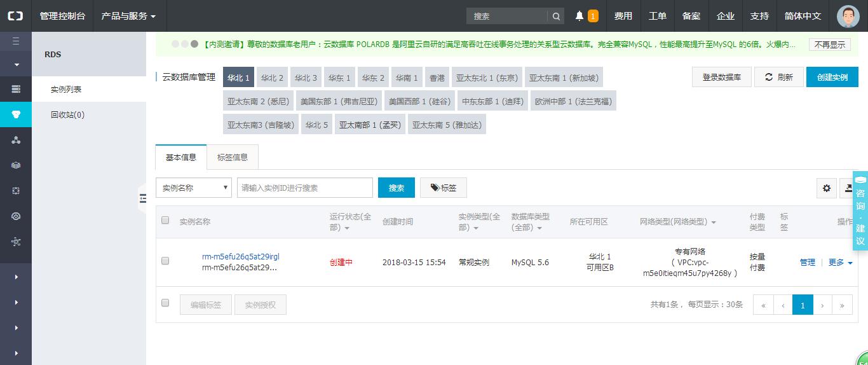
Task: Open notifications bell with badge 1
Action: click(x=587, y=16)
